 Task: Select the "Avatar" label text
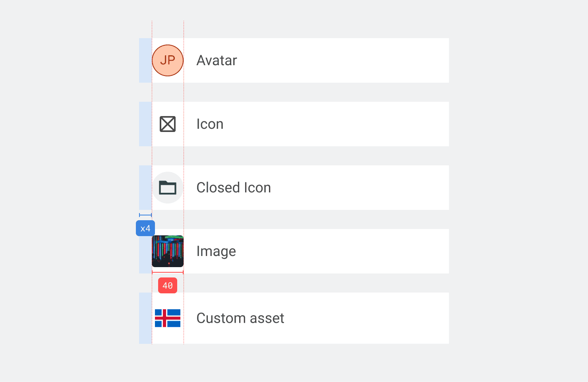click(x=217, y=60)
